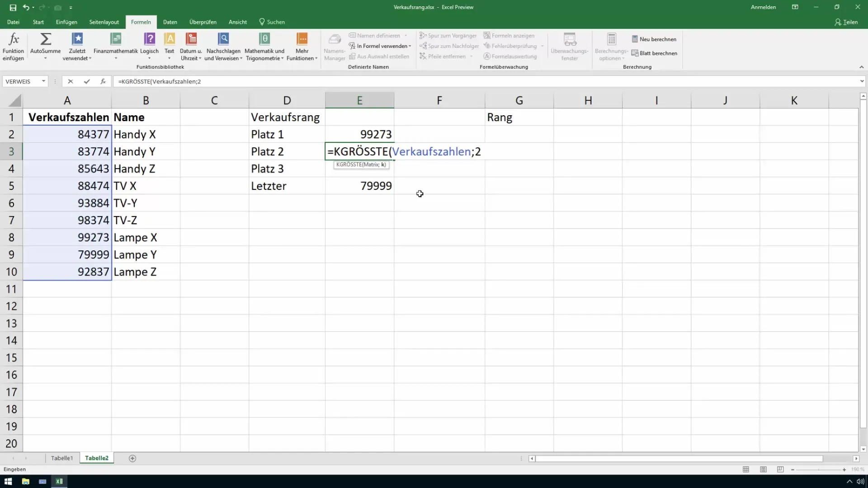
Task: Click the fx insert function icon in formula bar
Action: (x=103, y=81)
